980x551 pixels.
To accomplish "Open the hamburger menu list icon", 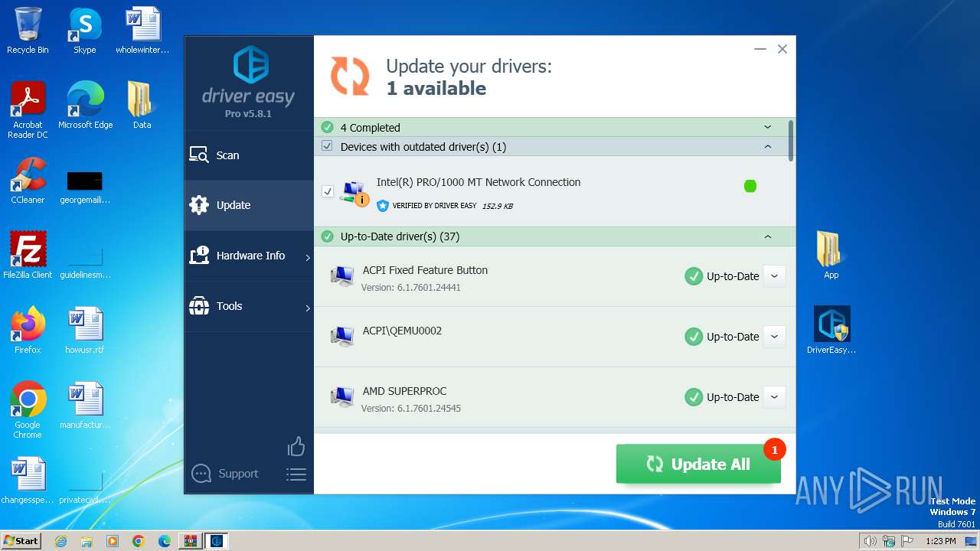I will tap(296, 474).
